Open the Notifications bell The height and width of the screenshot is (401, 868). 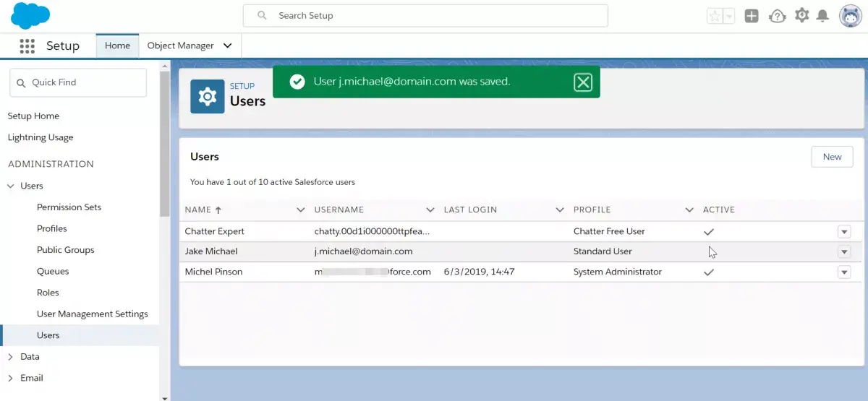(822, 16)
